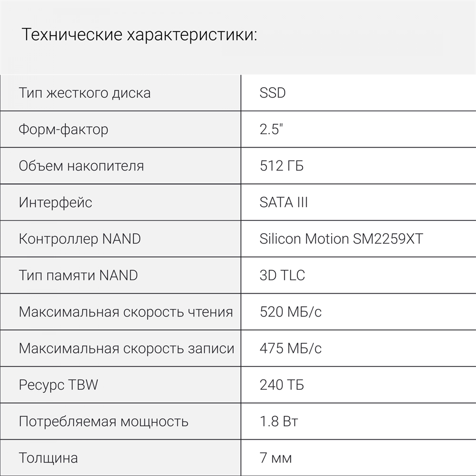Select the "Толщина" row label
This screenshot has height=476, width=476.
point(49,458)
